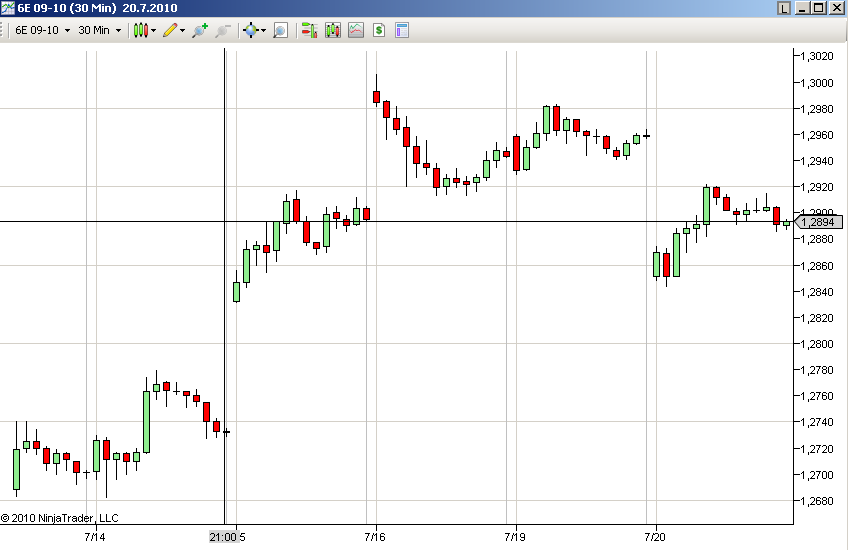Click the 1,2894 current price marker
This screenshot has width=848, height=550.
click(819, 222)
